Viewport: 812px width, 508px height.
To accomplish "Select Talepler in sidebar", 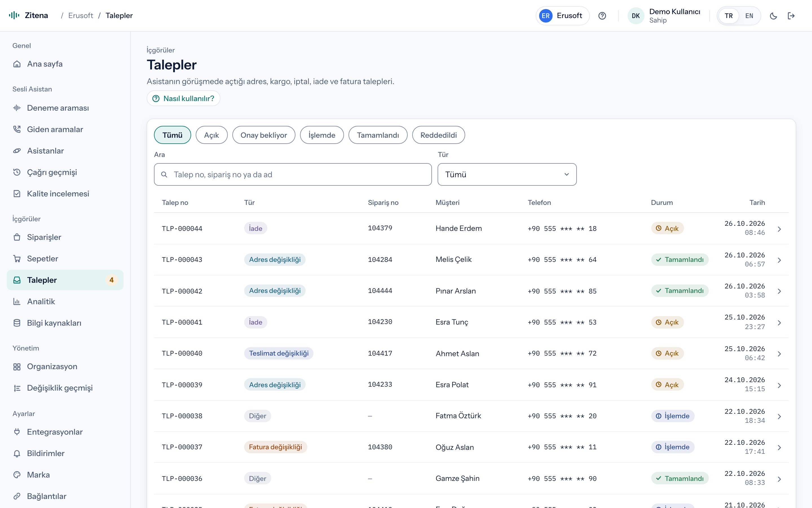I will coord(65,280).
